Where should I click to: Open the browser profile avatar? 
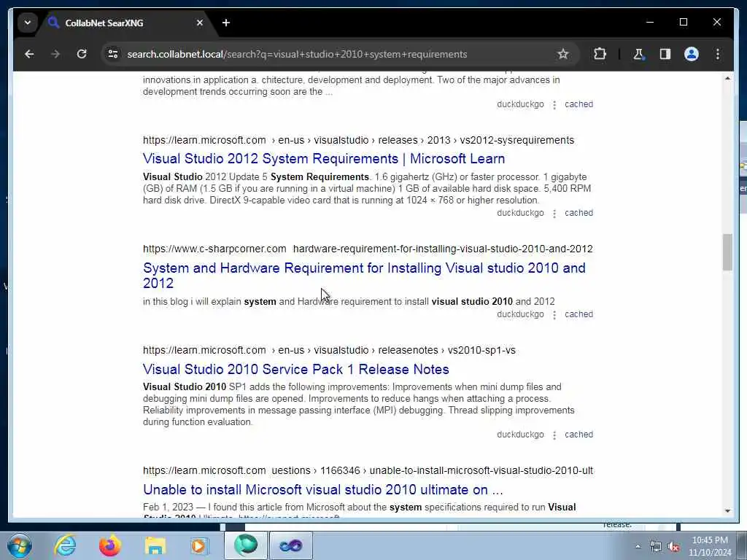692,54
